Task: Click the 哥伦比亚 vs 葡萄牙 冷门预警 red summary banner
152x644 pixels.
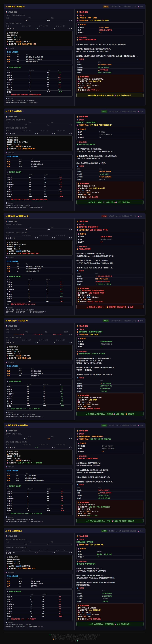Action: 110,307
